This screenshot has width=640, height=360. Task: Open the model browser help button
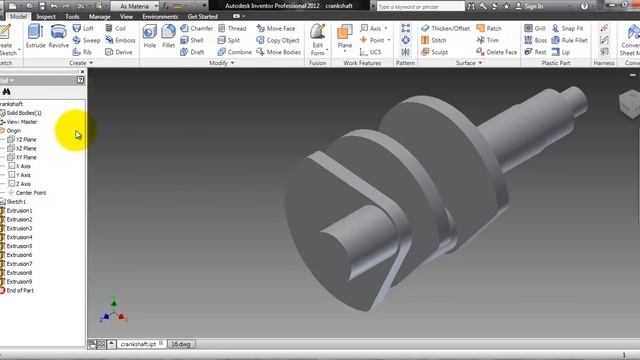pyautogui.click(x=80, y=80)
